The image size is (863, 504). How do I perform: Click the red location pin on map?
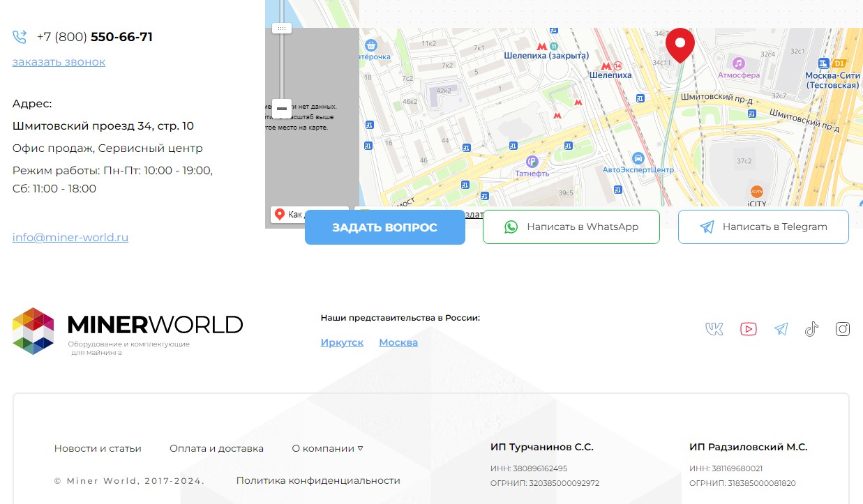pyautogui.click(x=680, y=43)
